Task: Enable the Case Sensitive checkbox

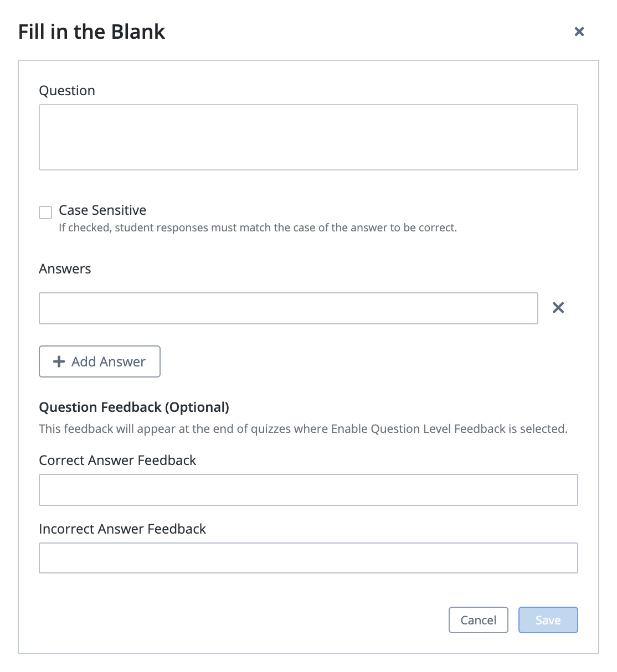Action: tap(45, 213)
